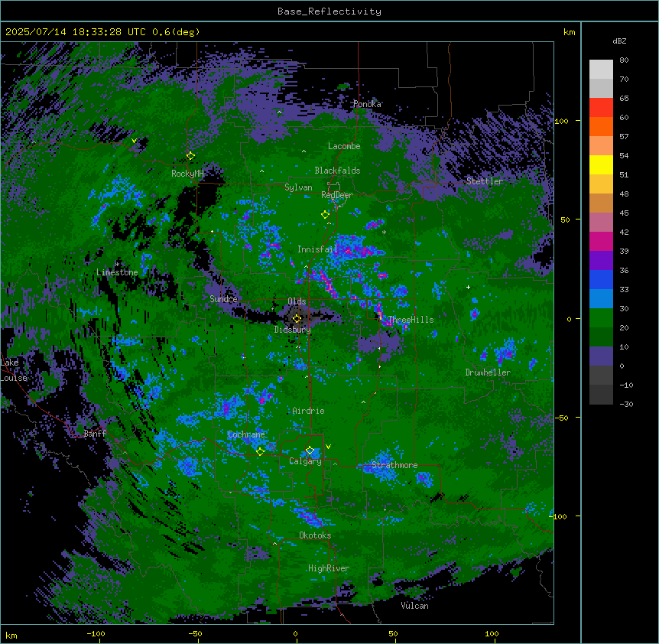Click the white asterisk marker above Limestone
659x644 pixels.
point(117,264)
